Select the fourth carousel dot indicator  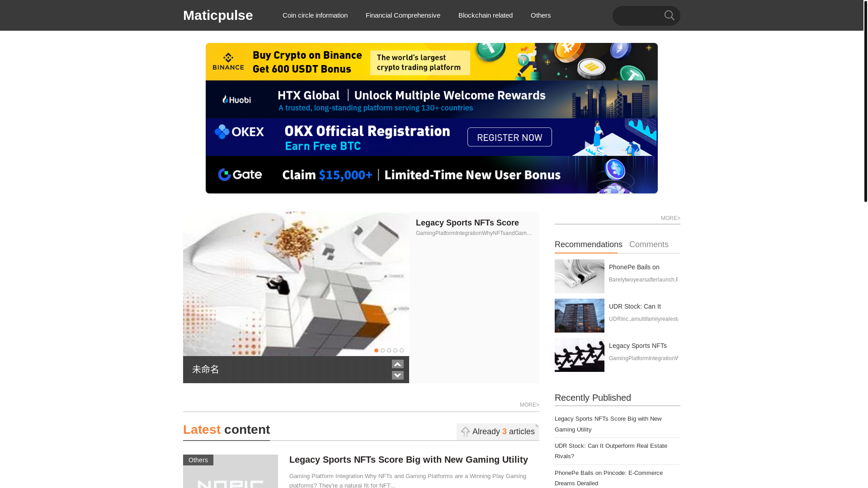(x=395, y=351)
